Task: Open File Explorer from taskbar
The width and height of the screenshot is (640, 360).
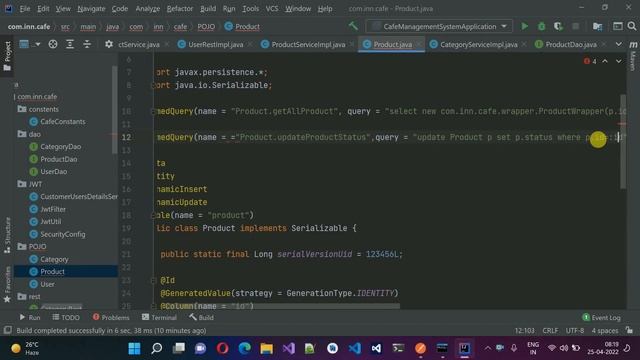Action: 267,348
